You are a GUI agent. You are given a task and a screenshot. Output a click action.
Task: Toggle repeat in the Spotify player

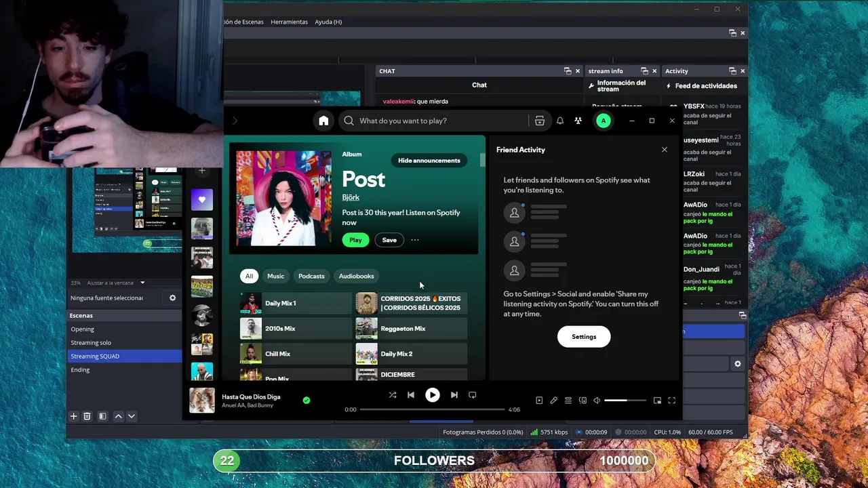473,395
